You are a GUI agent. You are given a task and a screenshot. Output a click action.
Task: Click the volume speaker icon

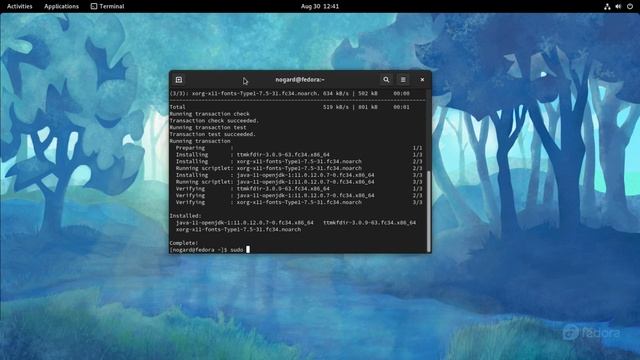[618, 6]
